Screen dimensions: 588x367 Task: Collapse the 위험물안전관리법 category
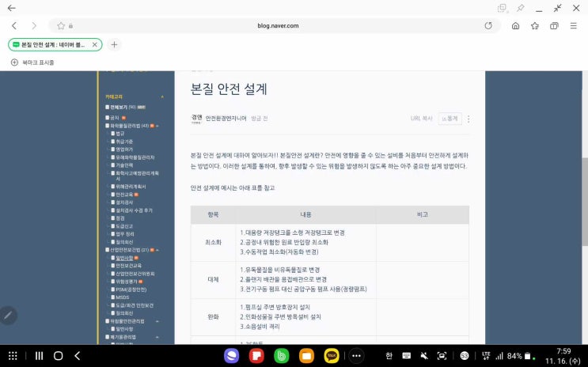157,321
